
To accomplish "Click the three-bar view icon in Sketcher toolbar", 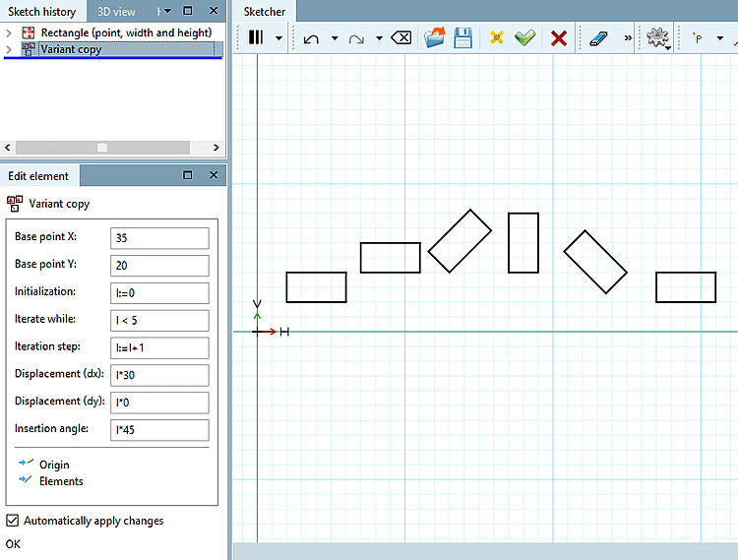I will point(256,37).
